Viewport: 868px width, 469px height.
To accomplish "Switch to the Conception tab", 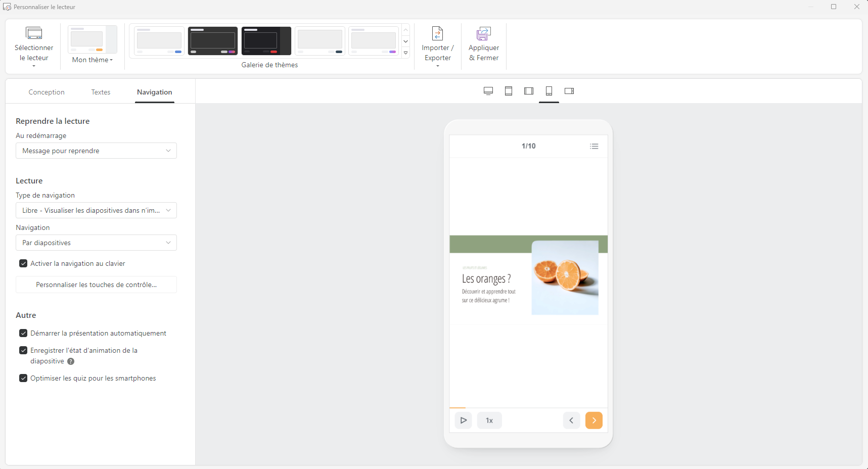I will [x=47, y=92].
